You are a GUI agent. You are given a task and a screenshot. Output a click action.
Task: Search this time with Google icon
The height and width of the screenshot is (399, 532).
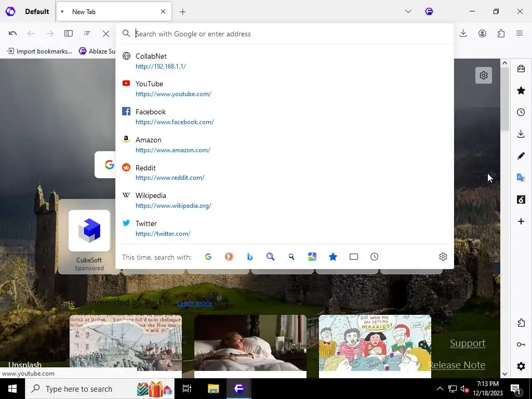[x=208, y=257]
